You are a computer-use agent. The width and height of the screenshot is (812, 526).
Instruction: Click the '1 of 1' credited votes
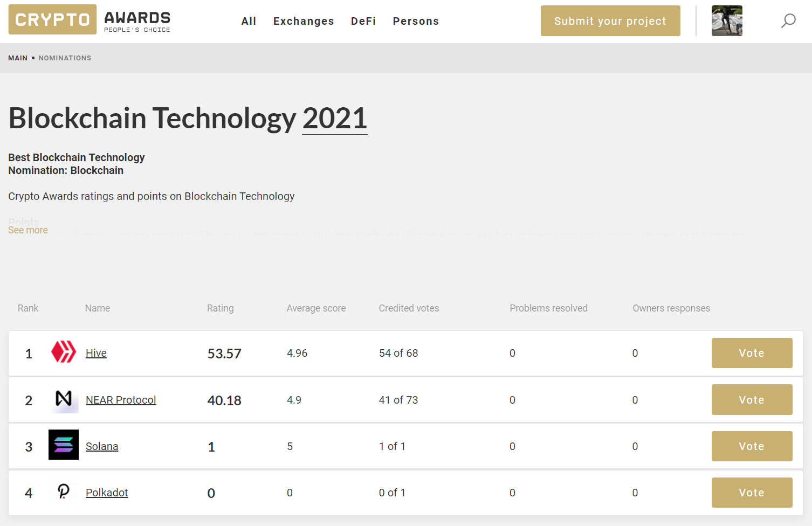coord(392,446)
